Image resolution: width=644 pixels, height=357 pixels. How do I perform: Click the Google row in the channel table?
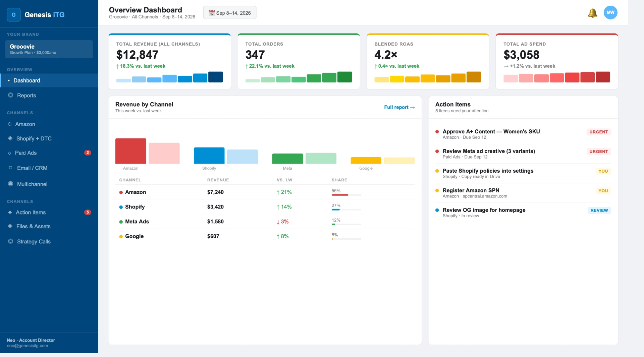click(x=265, y=236)
